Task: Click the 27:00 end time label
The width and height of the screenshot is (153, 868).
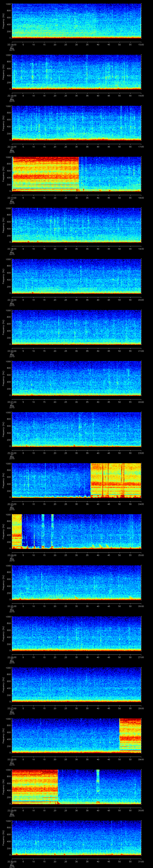Action: (x=141, y=657)
